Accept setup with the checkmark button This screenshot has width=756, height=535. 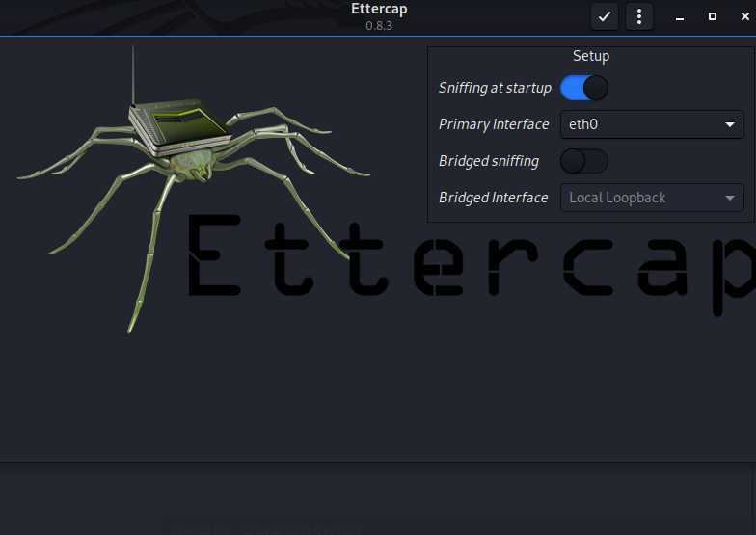click(x=605, y=17)
